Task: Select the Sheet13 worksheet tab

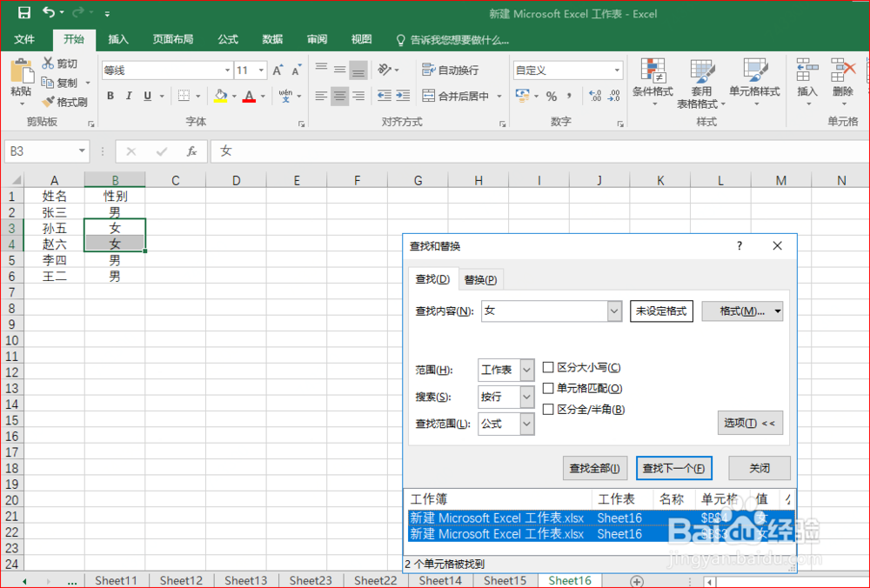Action: 245,580
